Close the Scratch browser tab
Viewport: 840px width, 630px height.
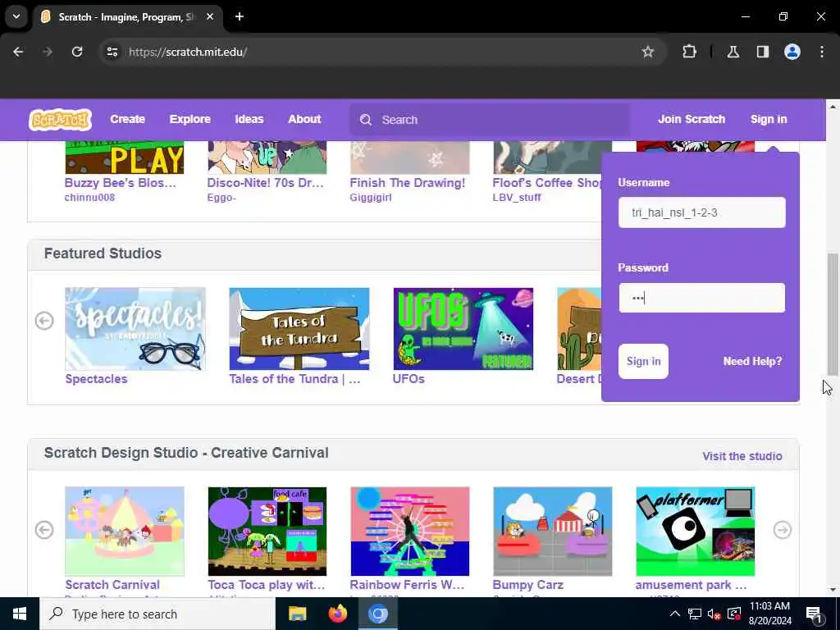point(210,16)
